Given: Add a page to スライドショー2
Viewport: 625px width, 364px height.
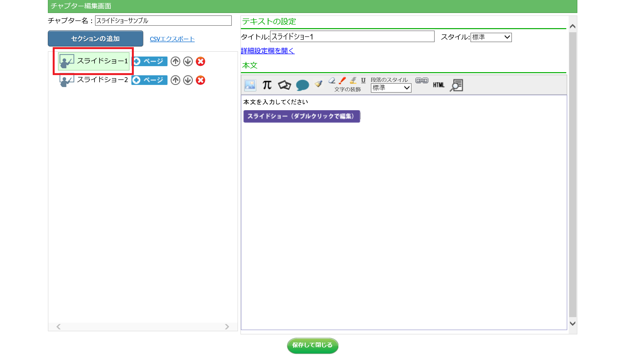Looking at the screenshot, I should (149, 80).
